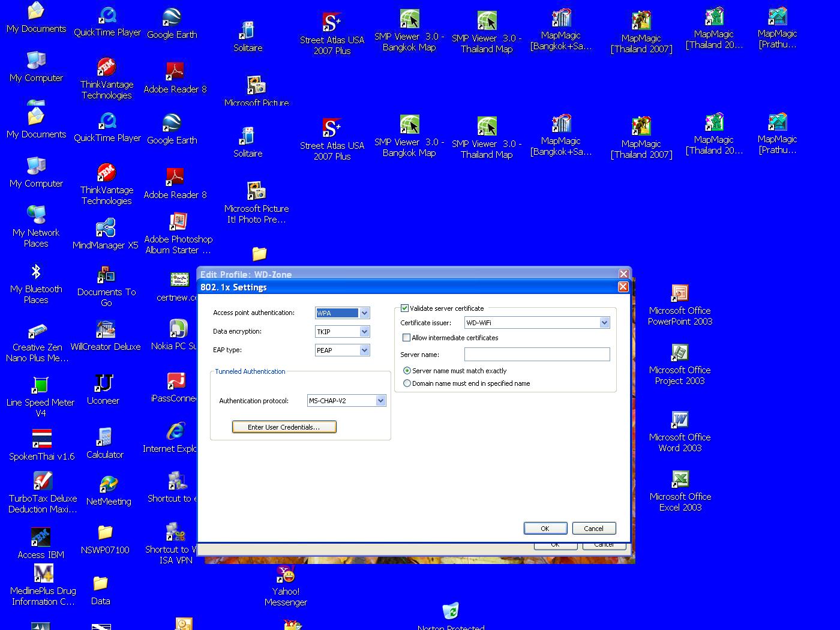
Task: Open Microsoft Office PowerPoint 2003 icon
Action: pos(680,293)
